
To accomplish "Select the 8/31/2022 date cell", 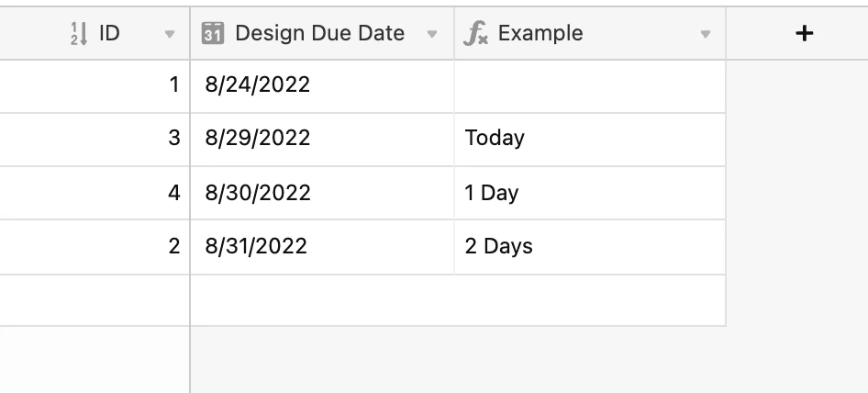I will tap(322, 247).
